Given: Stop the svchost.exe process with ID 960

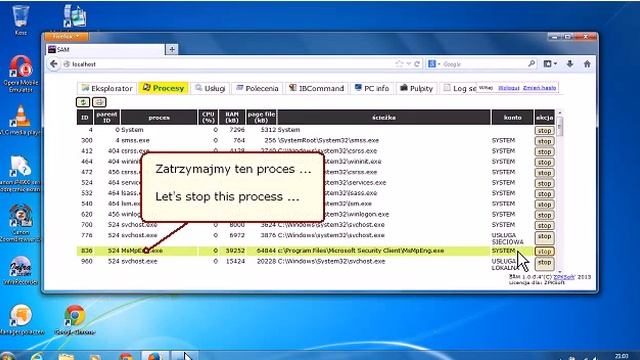Looking at the screenshot, I should pos(544,263).
